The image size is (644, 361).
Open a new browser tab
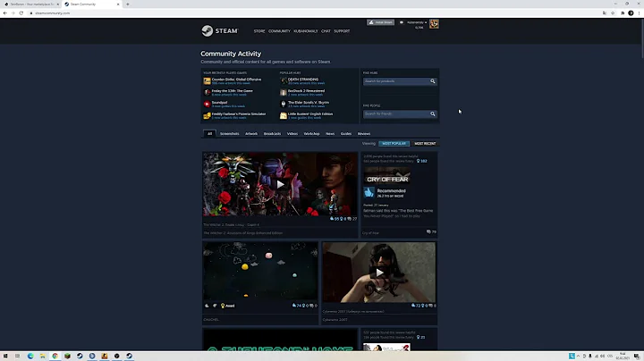coord(127,4)
